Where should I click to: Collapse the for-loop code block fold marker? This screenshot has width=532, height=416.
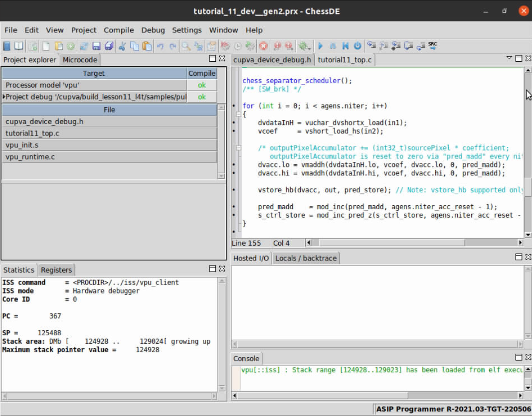pos(239,114)
